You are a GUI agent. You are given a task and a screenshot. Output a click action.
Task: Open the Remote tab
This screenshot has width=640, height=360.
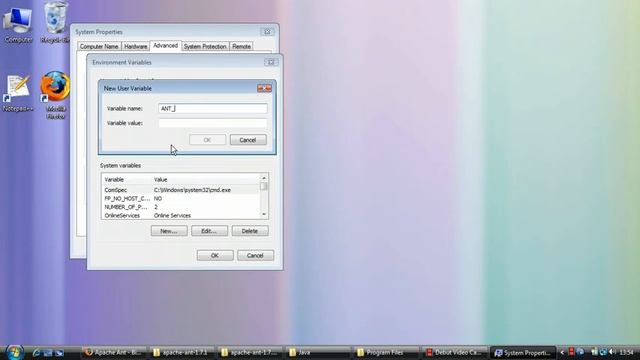(241, 47)
